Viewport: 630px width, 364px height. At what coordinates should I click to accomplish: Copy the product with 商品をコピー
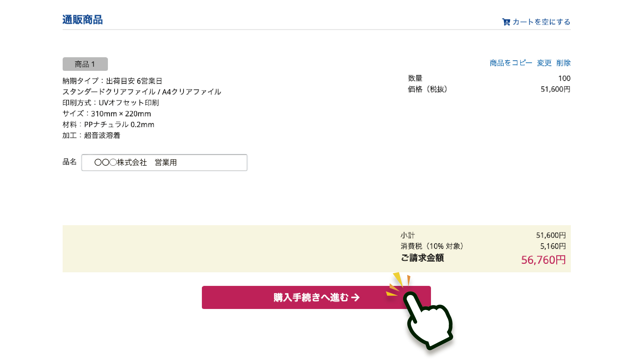[x=511, y=63]
